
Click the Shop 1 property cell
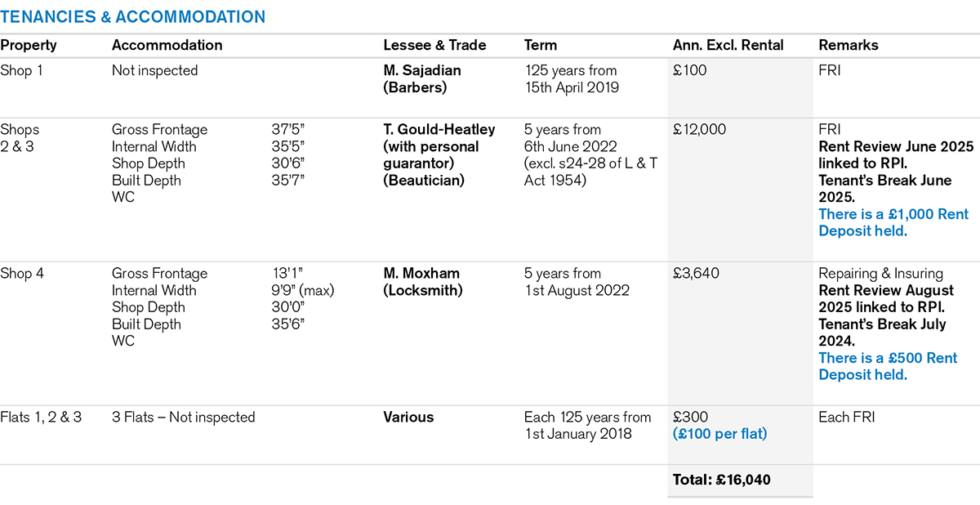click(x=21, y=70)
